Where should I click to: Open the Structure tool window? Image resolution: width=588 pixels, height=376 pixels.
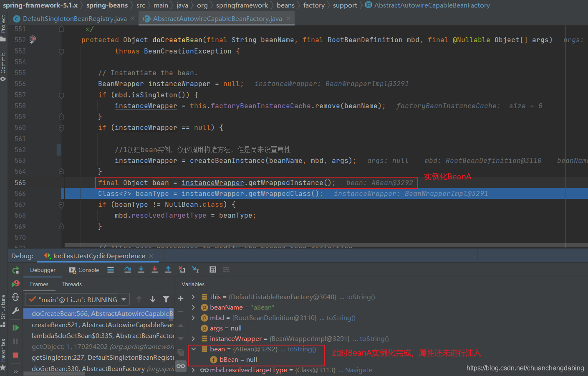pyautogui.click(x=3, y=311)
